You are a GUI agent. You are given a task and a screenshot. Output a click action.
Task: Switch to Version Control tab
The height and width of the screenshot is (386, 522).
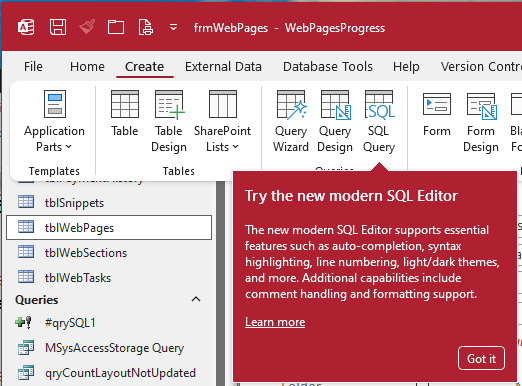(x=481, y=67)
